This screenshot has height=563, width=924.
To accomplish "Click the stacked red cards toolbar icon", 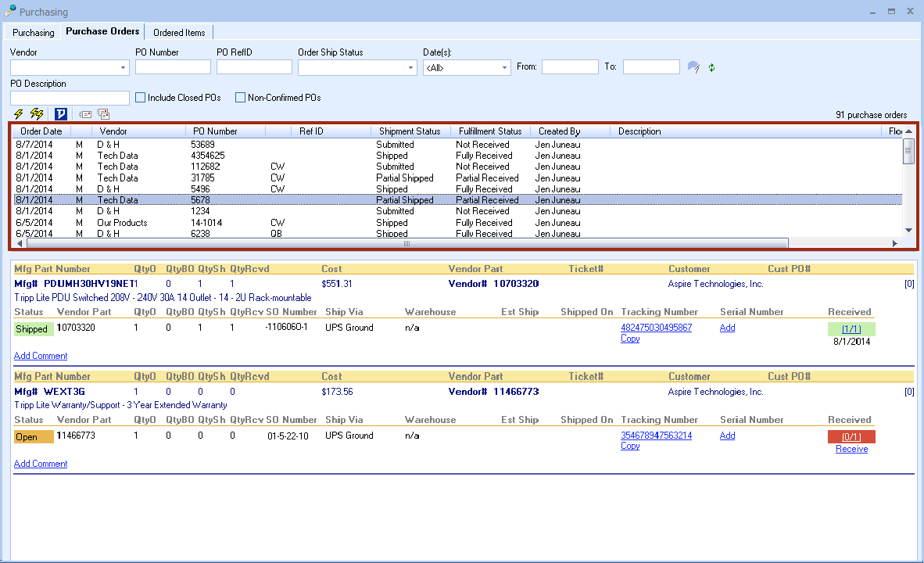I will (103, 114).
